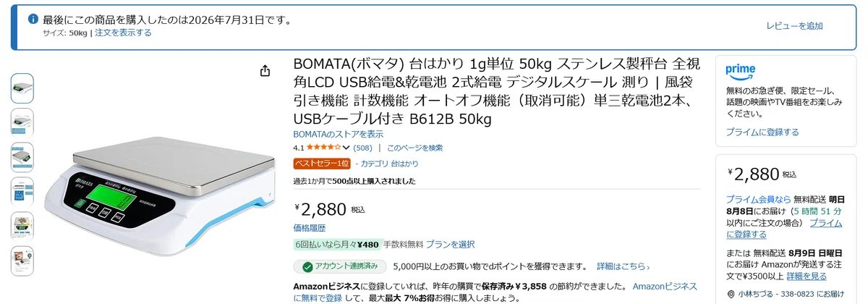Expand the rating dropdown arrow beside stars

click(x=346, y=148)
